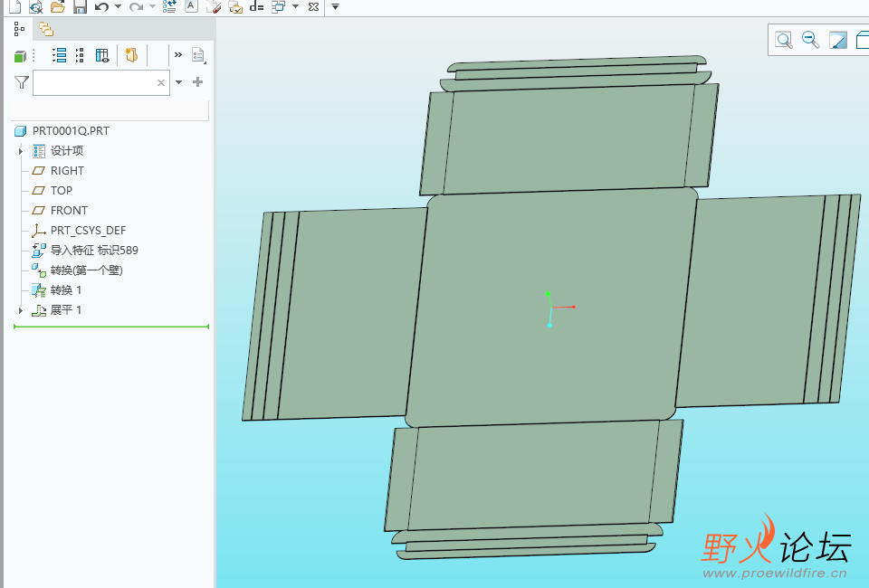Image resolution: width=869 pixels, height=588 pixels.
Task: Click the plus add-filter button
Action: click(x=197, y=82)
